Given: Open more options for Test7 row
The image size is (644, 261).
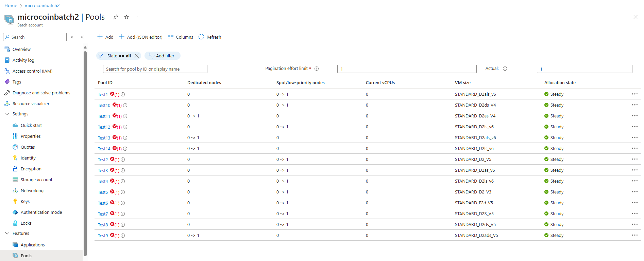Looking at the screenshot, I should click(634, 213).
